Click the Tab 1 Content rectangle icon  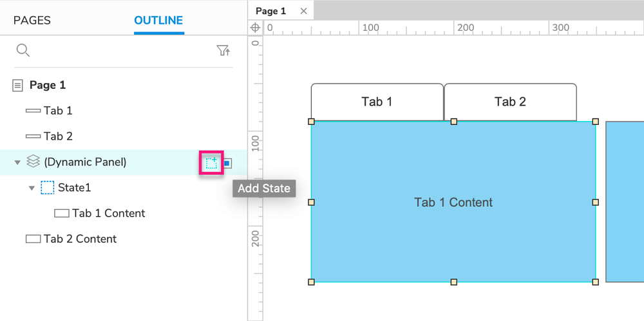[x=62, y=214]
